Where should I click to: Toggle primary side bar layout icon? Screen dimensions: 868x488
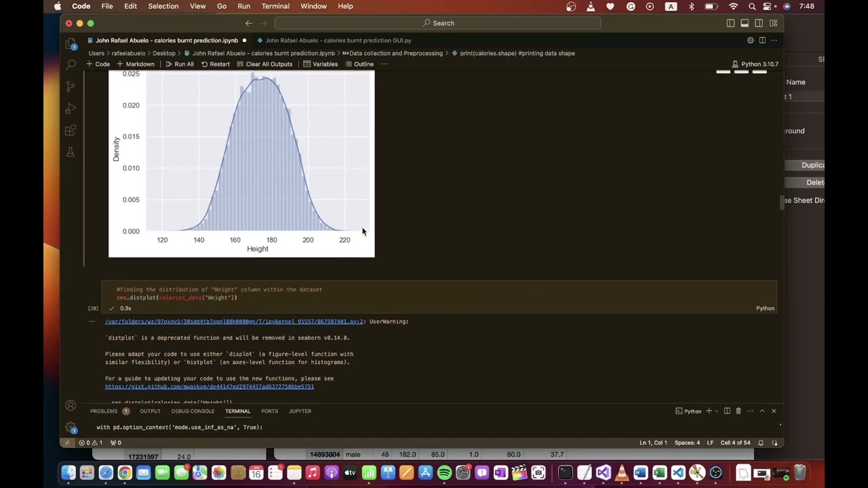tap(730, 23)
